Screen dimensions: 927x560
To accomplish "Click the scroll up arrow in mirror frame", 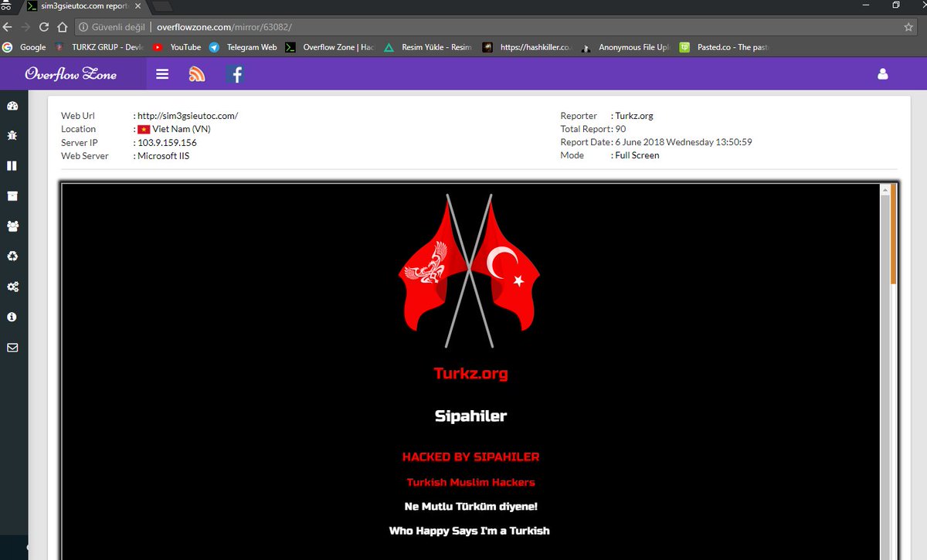I will click(x=885, y=190).
